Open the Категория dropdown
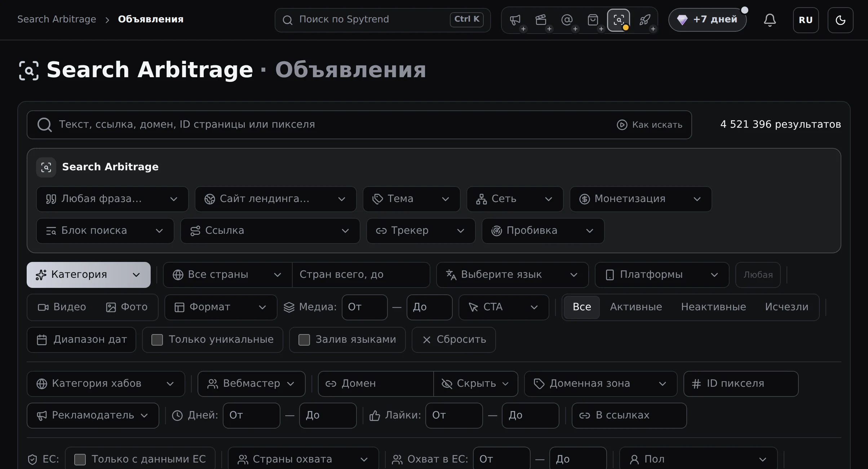Image resolution: width=868 pixels, height=469 pixels. click(x=88, y=275)
